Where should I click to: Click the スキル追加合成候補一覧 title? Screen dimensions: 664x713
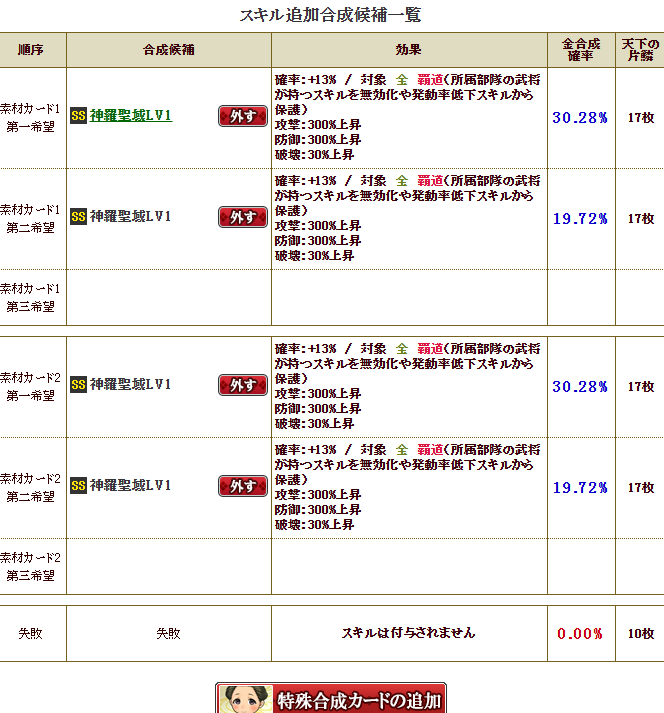pyautogui.click(x=331, y=15)
